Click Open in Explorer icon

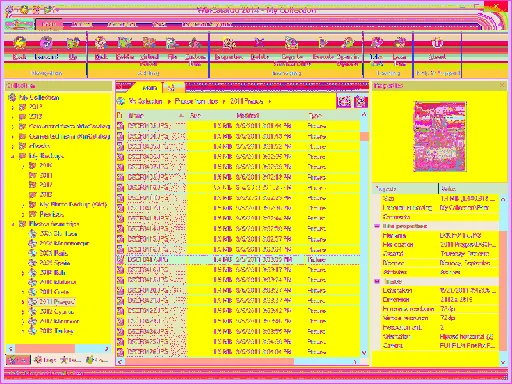pos(347,43)
